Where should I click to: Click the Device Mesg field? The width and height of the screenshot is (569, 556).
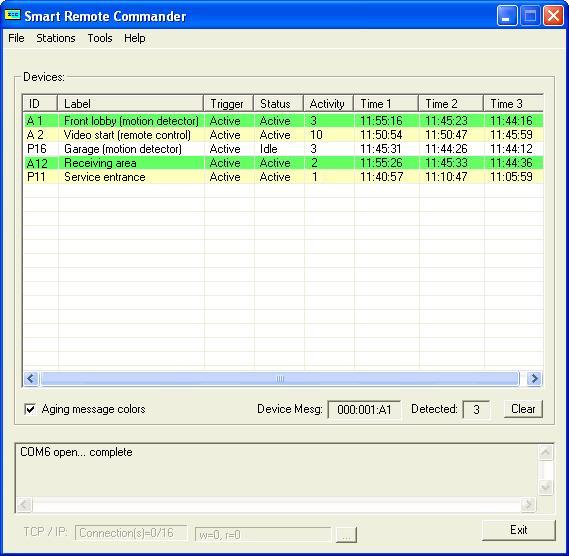point(364,410)
